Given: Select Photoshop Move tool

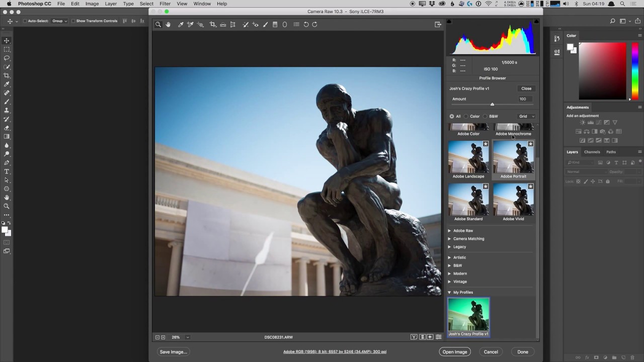Looking at the screenshot, I should (x=7, y=41).
